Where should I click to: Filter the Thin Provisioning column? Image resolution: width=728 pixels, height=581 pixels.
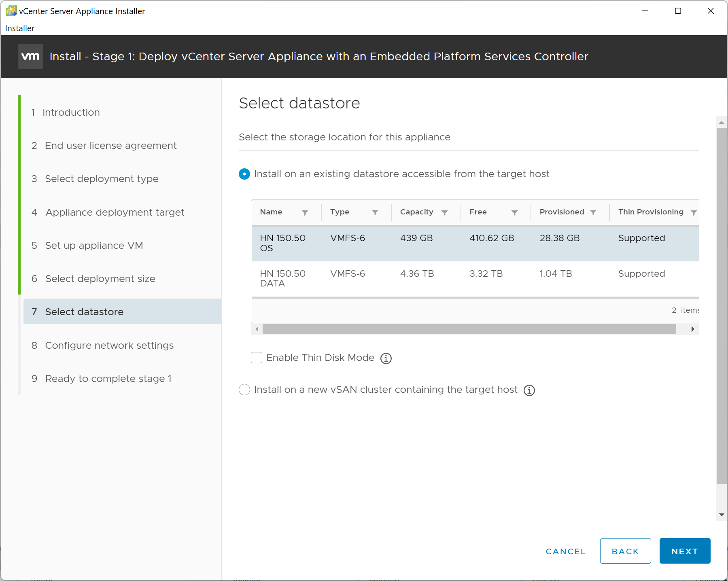(x=693, y=212)
